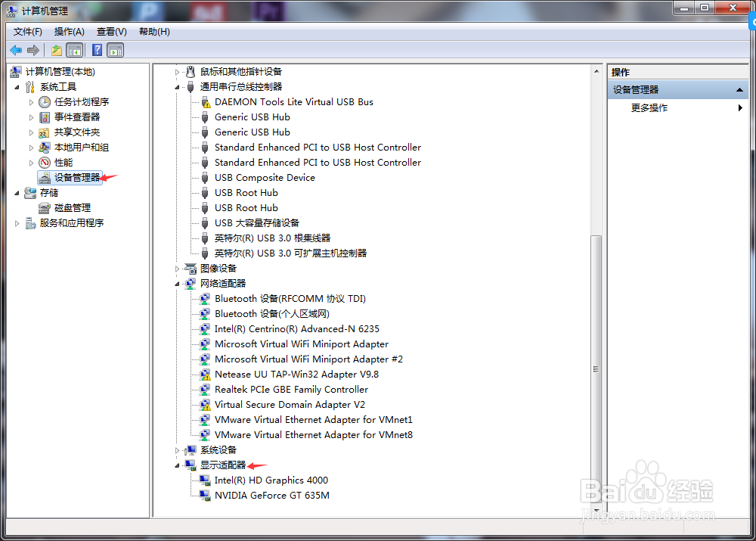
Task: Select Bluetooth 设备(个人区域网) entry
Action: tap(272, 314)
